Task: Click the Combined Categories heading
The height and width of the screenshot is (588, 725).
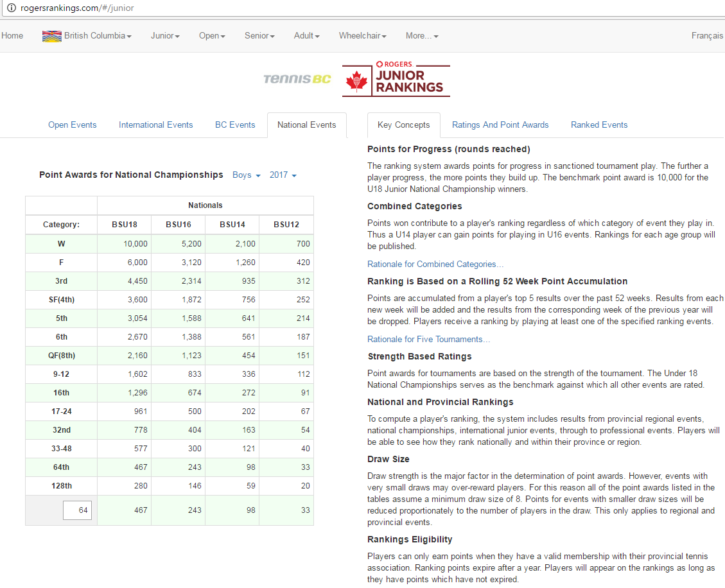Action: [x=415, y=206]
